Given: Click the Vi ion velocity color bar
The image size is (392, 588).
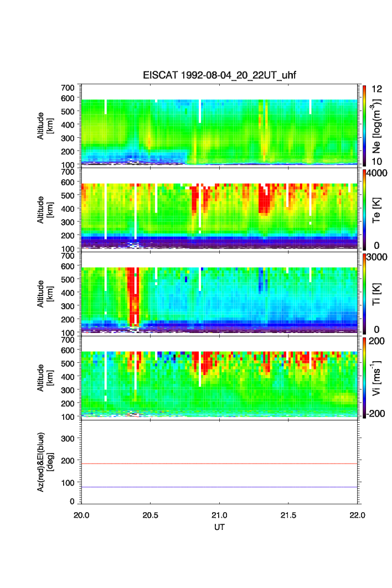Looking at the screenshot, I should point(364,378).
